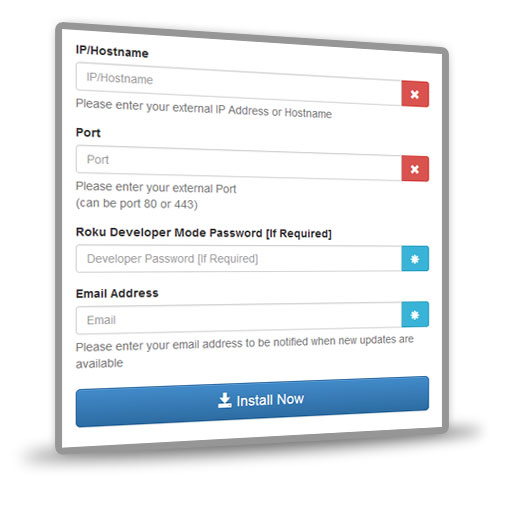Click the 'port 80 or 443' hint text

click(x=137, y=203)
